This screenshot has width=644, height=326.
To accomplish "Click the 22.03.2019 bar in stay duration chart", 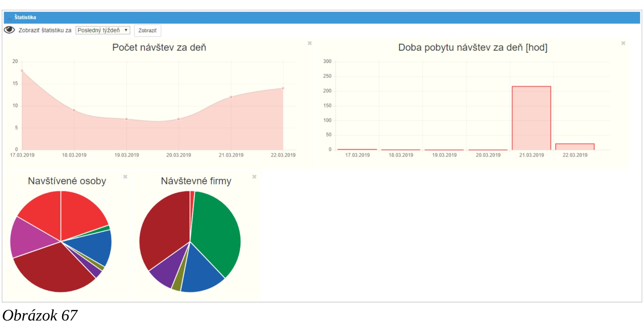I will coord(575,147).
